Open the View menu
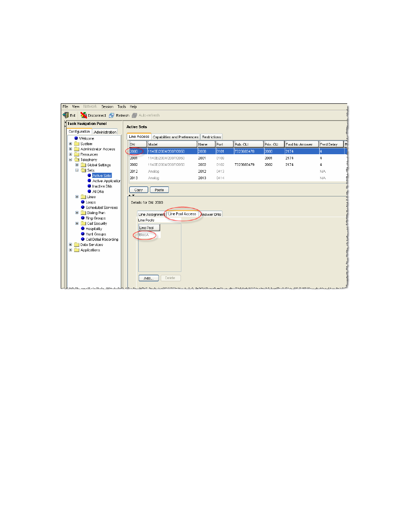Image resolution: width=411 pixels, height=532 pixels. (x=76, y=106)
